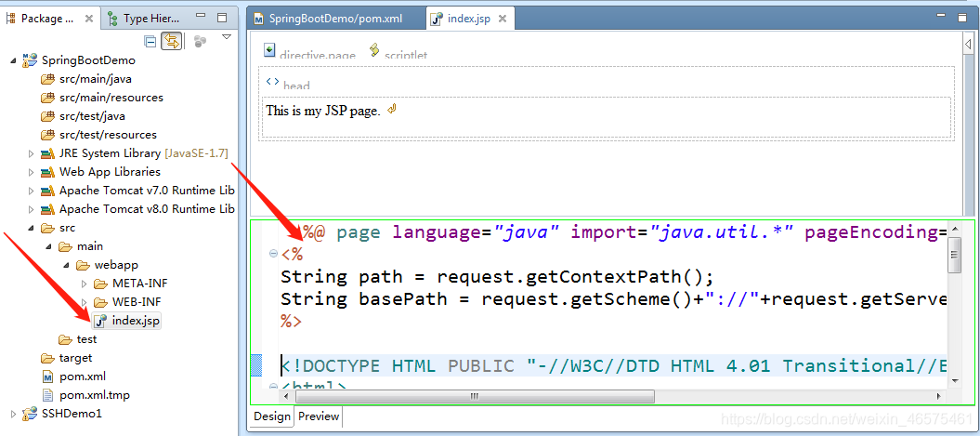The height and width of the screenshot is (436, 980).
Task: Expand Apache Tomcat v7.0 Runtime Library
Action: tap(32, 191)
